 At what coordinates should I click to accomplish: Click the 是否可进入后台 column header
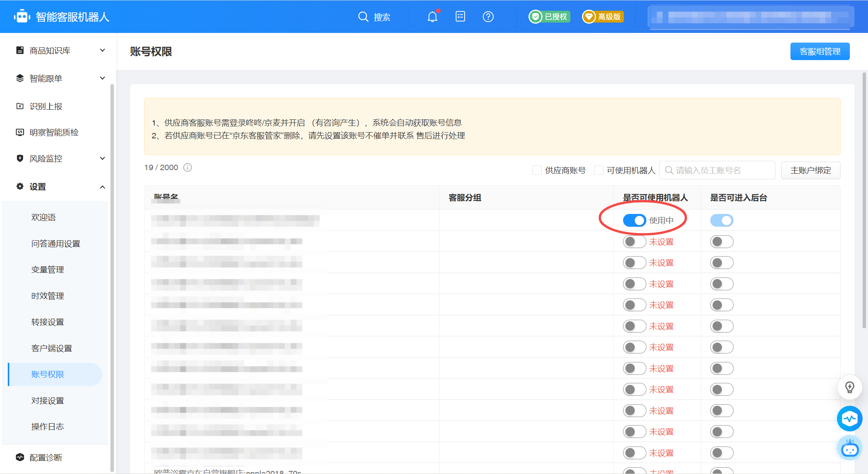tap(739, 198)
